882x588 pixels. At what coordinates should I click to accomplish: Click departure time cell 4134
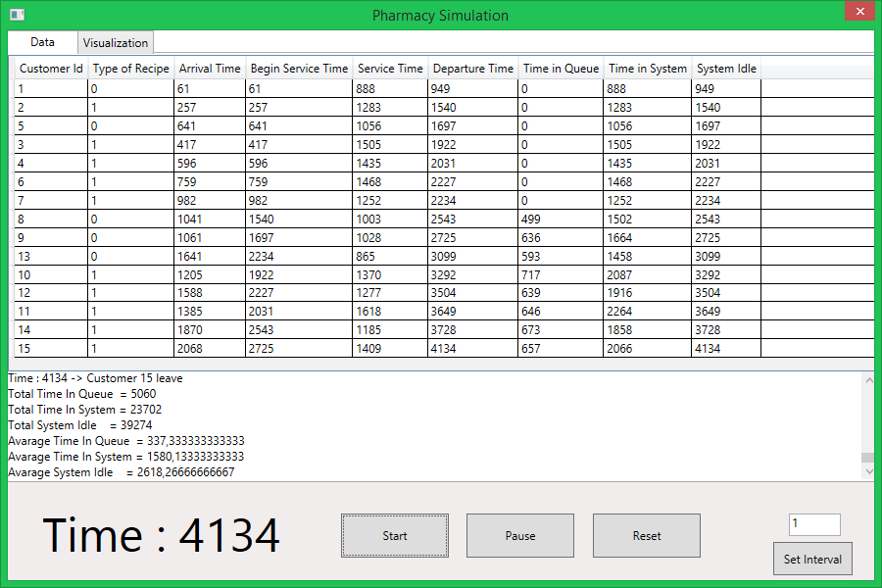(x=473, y=348)
